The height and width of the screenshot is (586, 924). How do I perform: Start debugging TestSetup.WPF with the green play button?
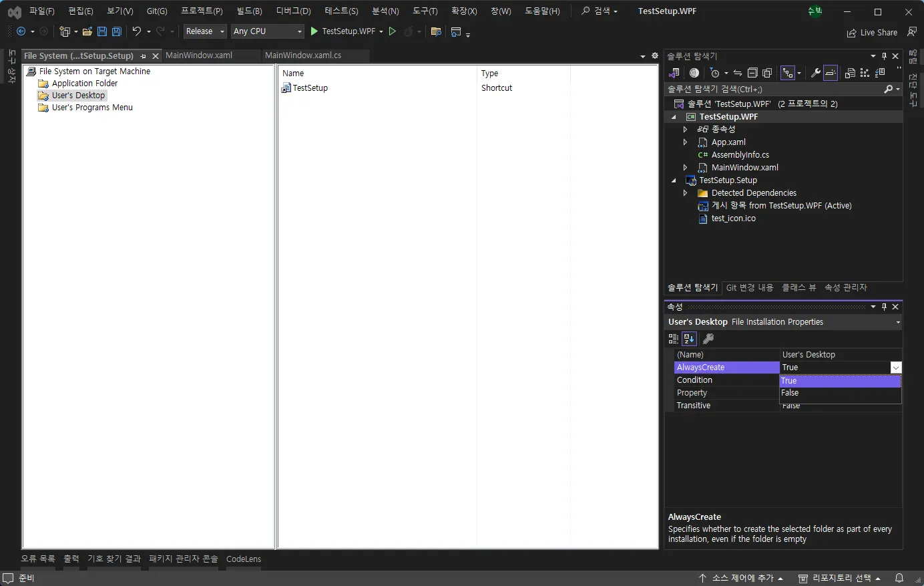(314, 31)
